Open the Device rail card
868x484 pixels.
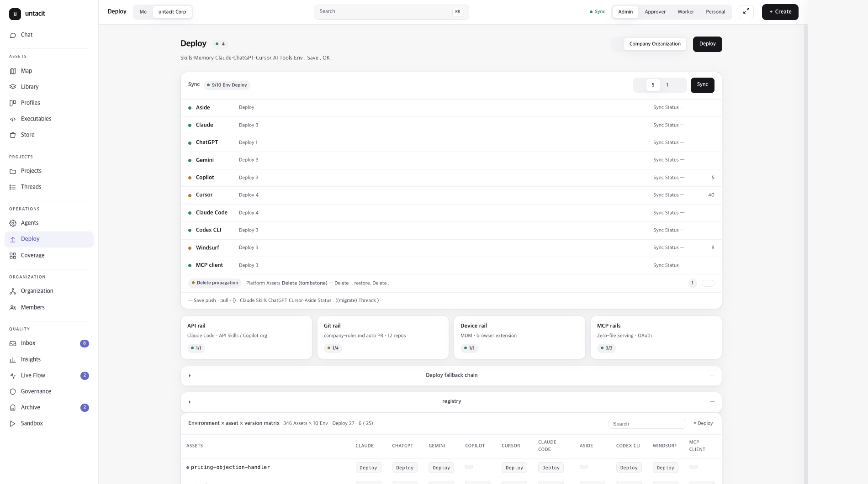pyautogui.click(x=519, y=337)
